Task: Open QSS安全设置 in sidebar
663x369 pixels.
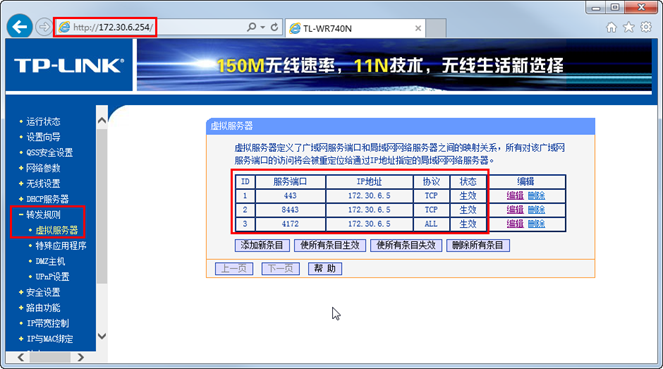Action: (x=49, y=153)
